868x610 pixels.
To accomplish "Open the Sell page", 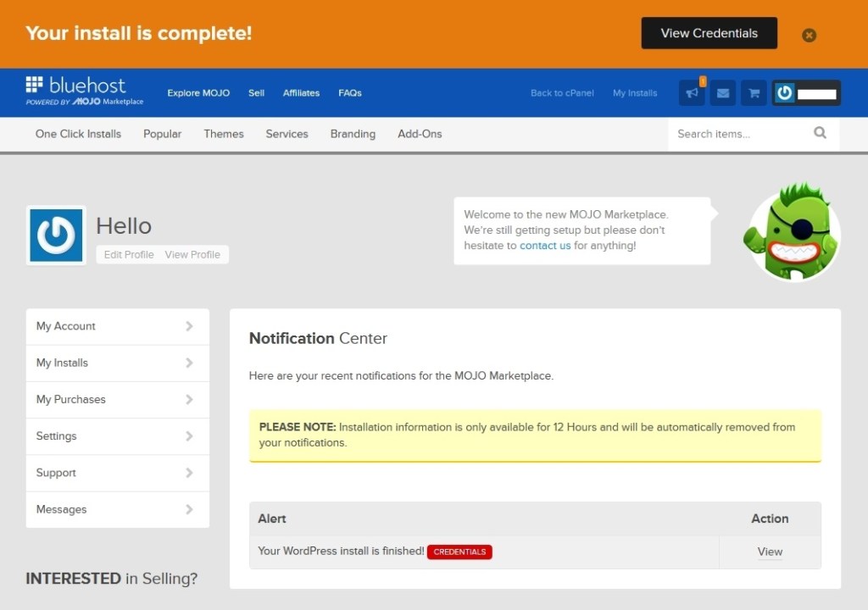I will click(256, 93).
